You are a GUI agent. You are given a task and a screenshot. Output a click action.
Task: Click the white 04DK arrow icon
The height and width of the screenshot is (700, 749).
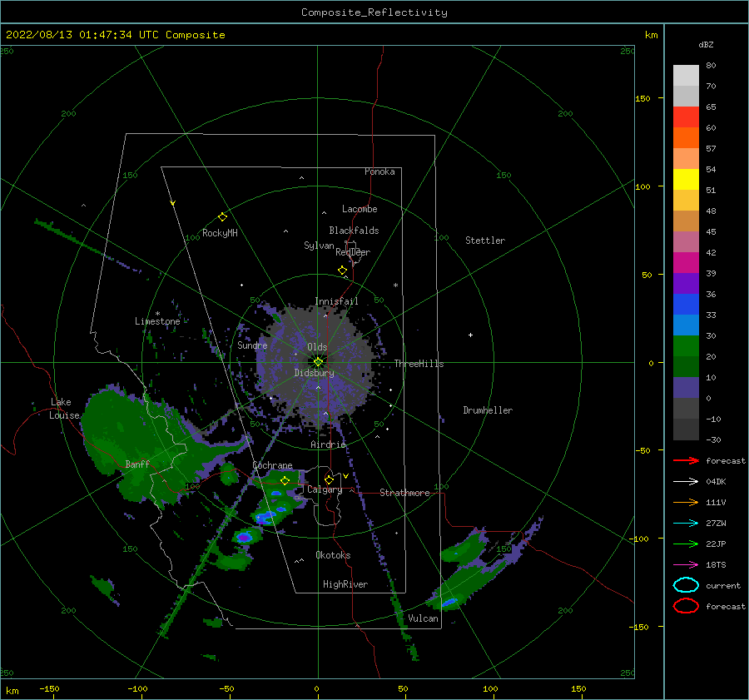[x=686, y=482]
